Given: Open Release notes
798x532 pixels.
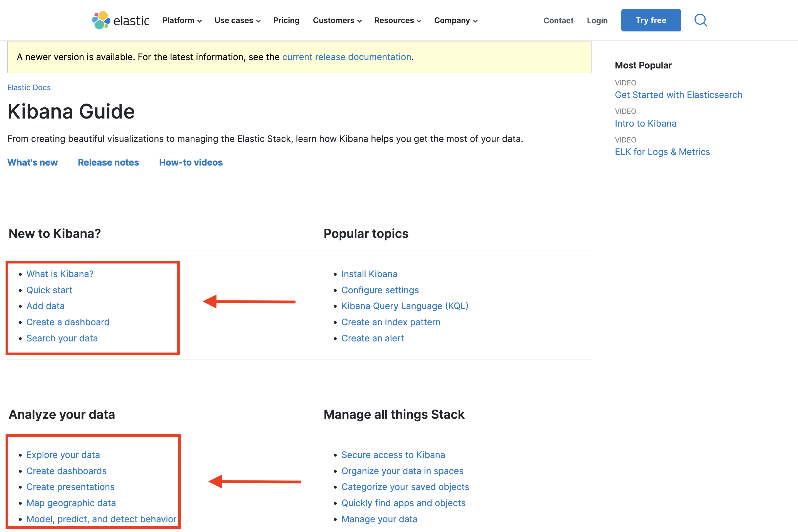Looking at the screenshot, I should click(x=108, y=162).
